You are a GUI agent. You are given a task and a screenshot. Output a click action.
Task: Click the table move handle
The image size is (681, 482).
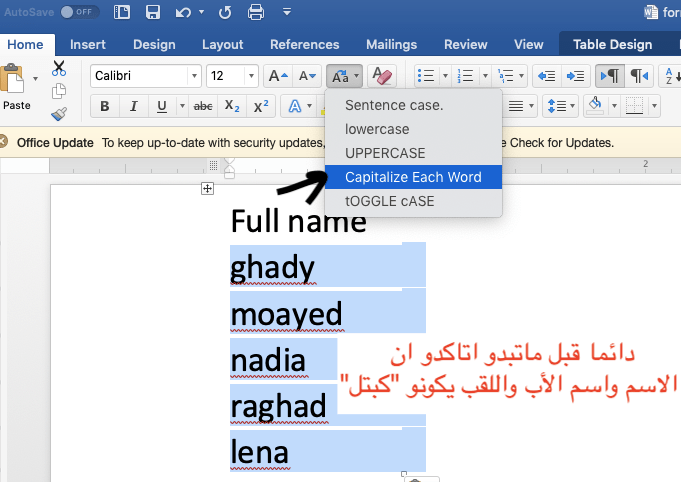coord(207,188)
